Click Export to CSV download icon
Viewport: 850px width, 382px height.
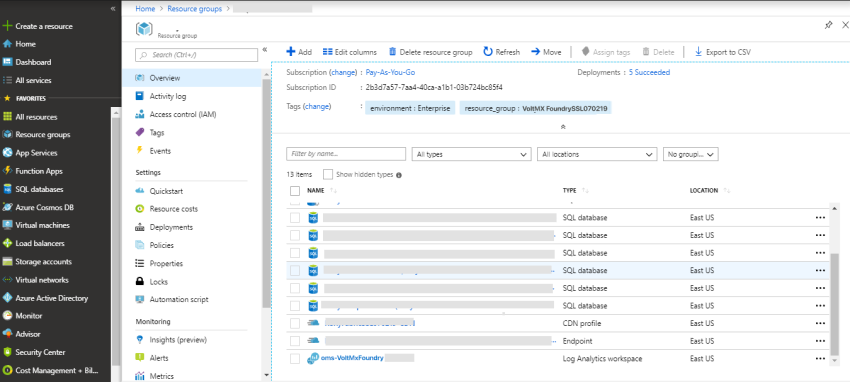click(698, 52)
